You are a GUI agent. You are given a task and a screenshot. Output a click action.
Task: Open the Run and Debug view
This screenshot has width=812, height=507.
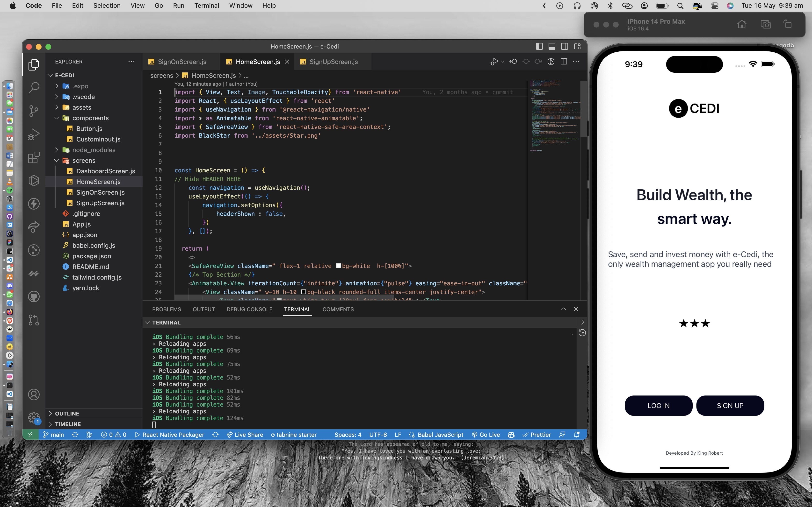click(34, 134)
